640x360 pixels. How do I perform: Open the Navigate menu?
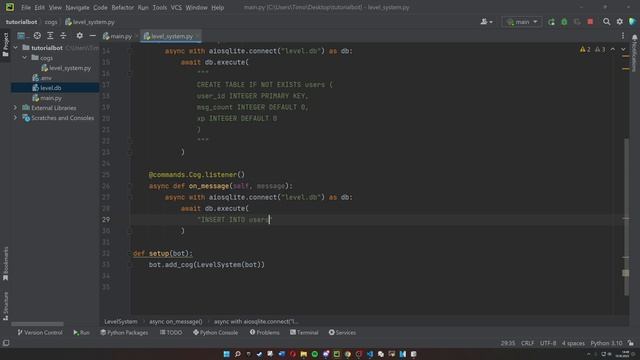pos(78,7)
